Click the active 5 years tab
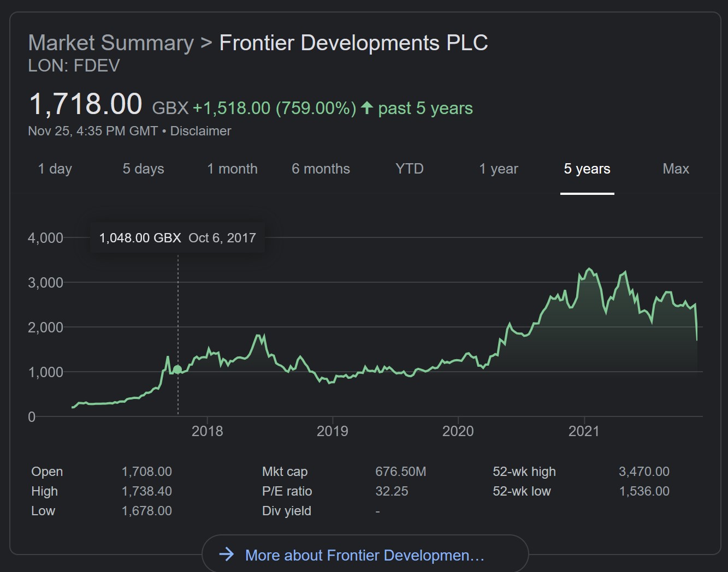Image resolution: width=728 pixels, height=572 pixels. click(x=587, y=169)
